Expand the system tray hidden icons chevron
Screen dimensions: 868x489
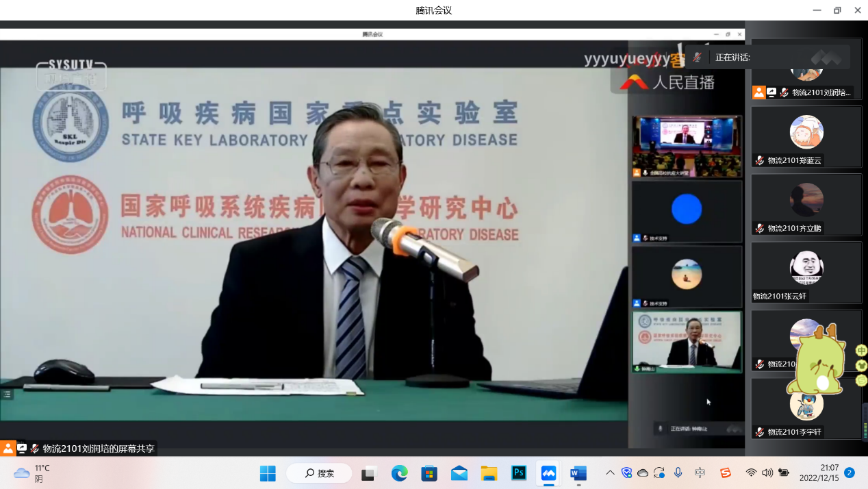610,473
